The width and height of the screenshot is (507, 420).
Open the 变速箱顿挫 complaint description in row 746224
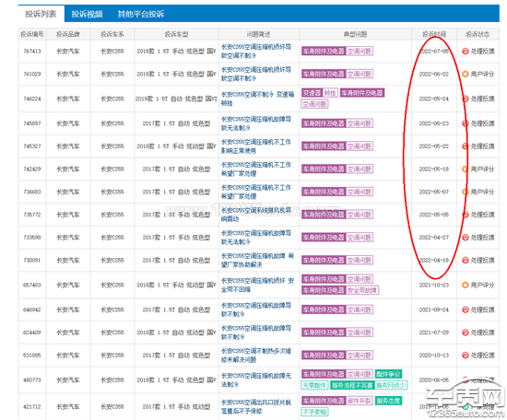[258, 99]
